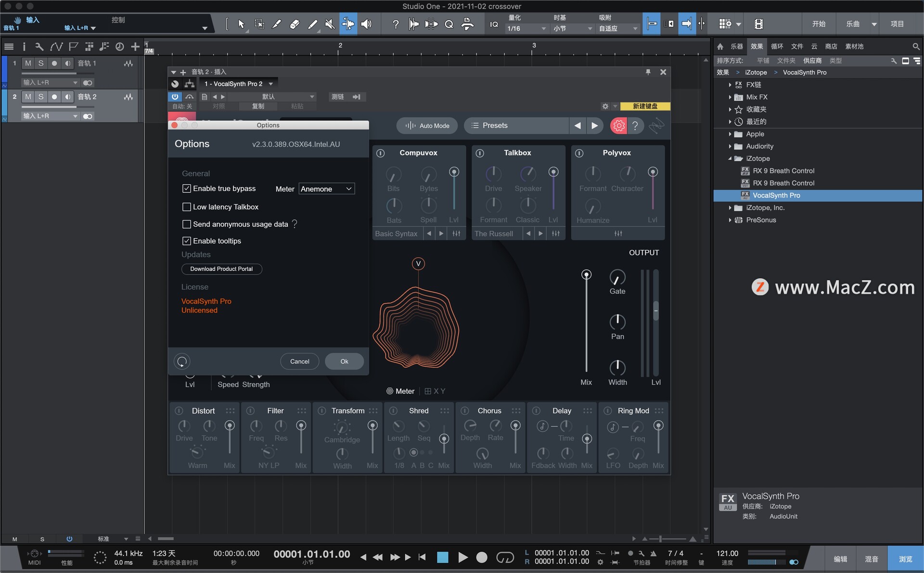Toggle Distort effect power button

pyautogui.click(x=179, y=411)
